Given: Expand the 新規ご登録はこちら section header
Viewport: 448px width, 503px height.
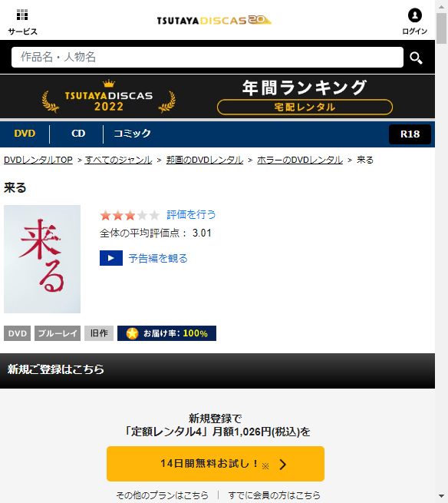Looking at the screenshot, I should pos(217,371).
